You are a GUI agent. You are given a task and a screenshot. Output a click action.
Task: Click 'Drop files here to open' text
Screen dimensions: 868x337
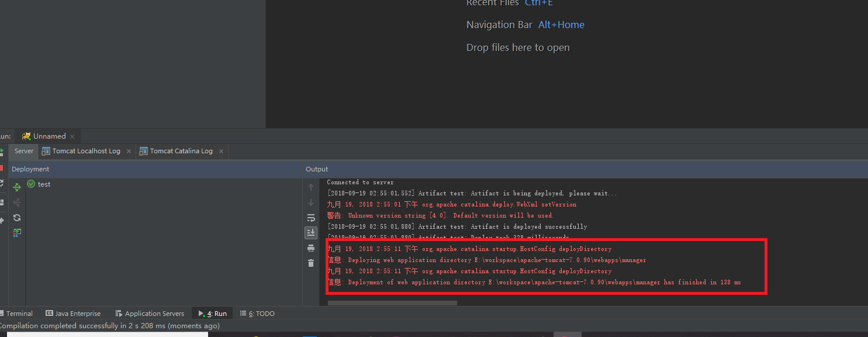[518, 47]
